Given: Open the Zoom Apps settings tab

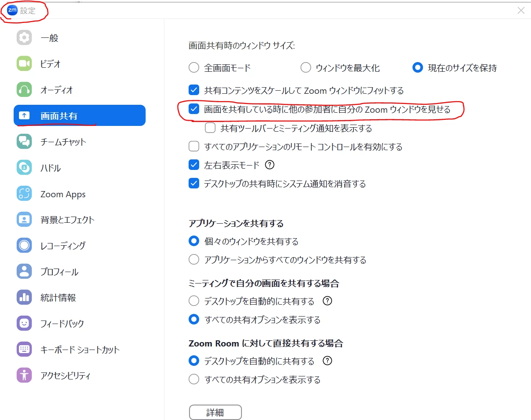Looking at the screenshot, I should point(79,194).
